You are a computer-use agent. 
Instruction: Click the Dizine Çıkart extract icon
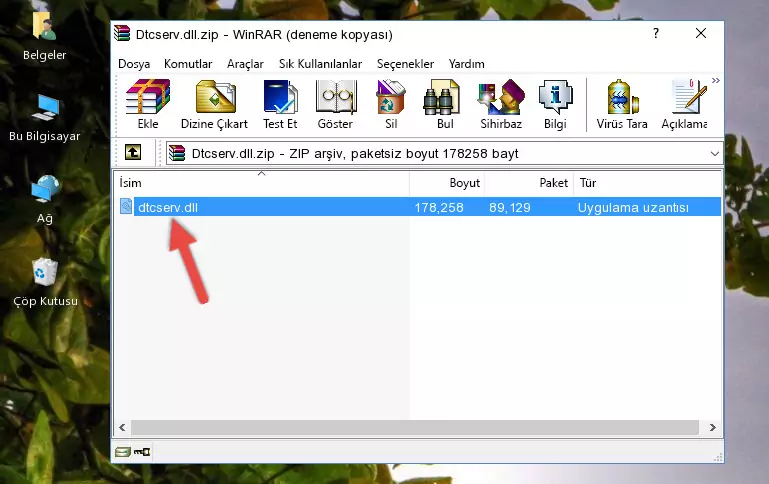tap(214, 104)
